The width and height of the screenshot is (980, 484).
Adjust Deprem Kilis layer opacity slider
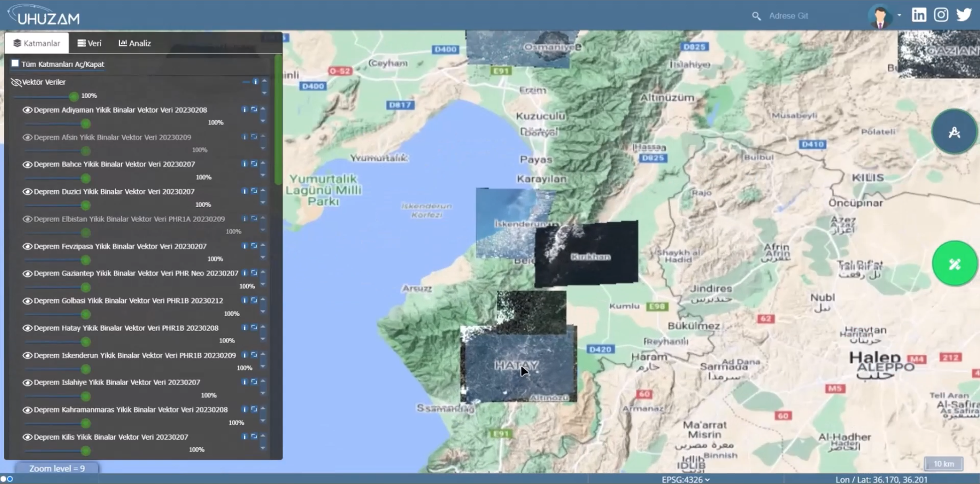tap(57, 451)
